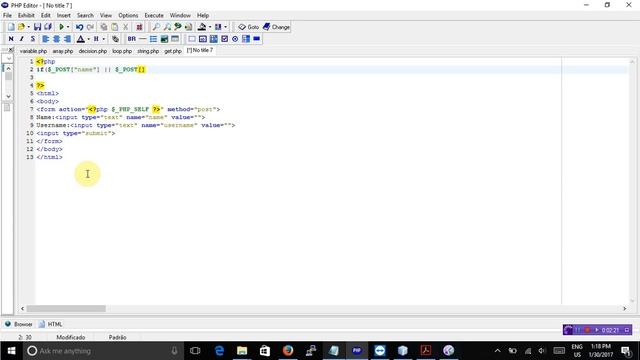Insert a list with the list icon
Image resolution: width=640 pixels, height=360 pixels.
(153, 39)
